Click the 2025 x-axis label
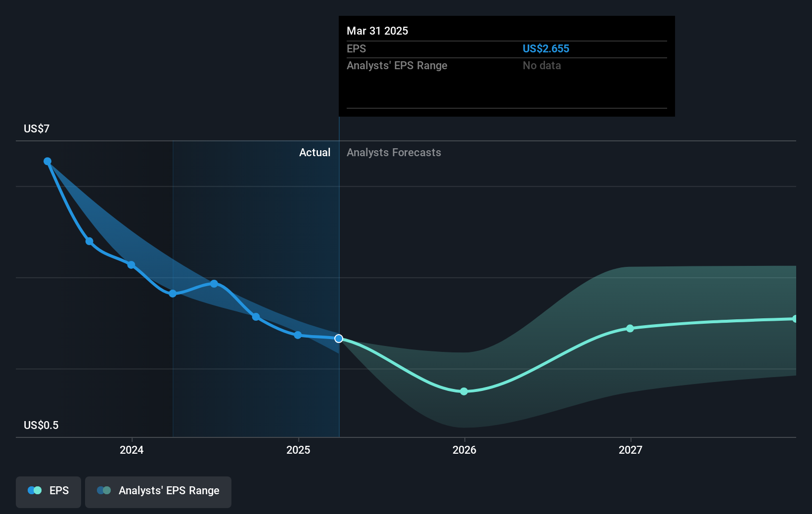 [298, 450]
